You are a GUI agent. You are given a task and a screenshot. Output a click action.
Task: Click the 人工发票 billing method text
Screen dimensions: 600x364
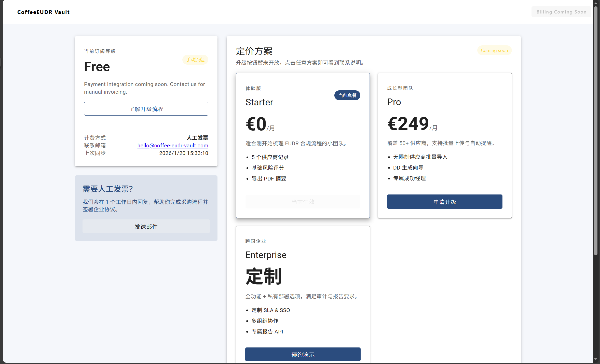197,138
